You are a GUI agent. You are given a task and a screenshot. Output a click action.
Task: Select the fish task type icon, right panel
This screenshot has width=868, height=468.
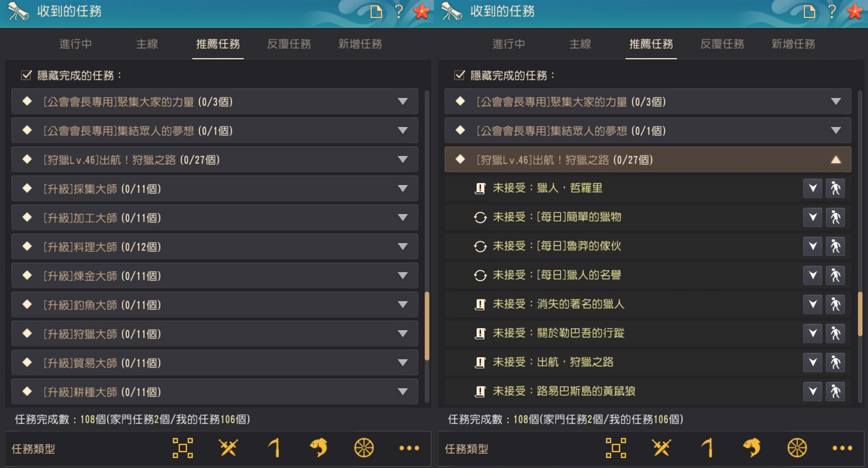[x=752, y=448]
